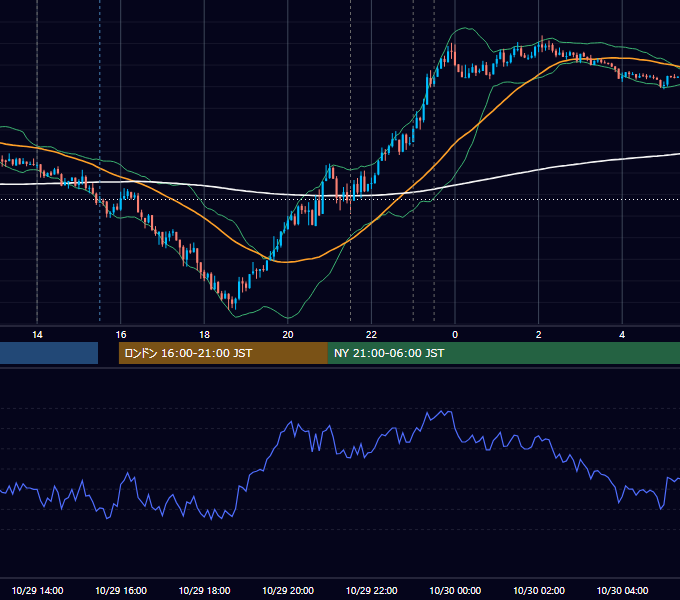
Task: Click the 10/29 18:00 date label
Action: (204, 590)
